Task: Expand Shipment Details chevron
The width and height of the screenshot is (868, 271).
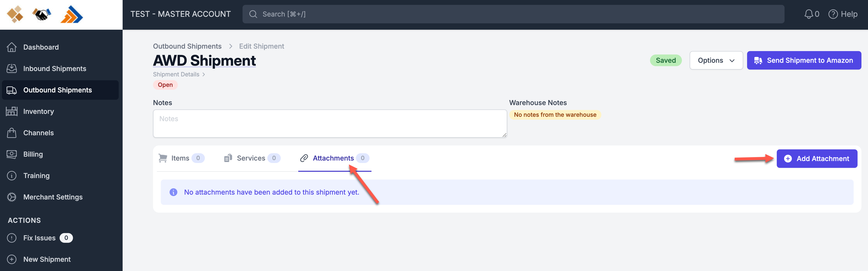Action: 204,74
